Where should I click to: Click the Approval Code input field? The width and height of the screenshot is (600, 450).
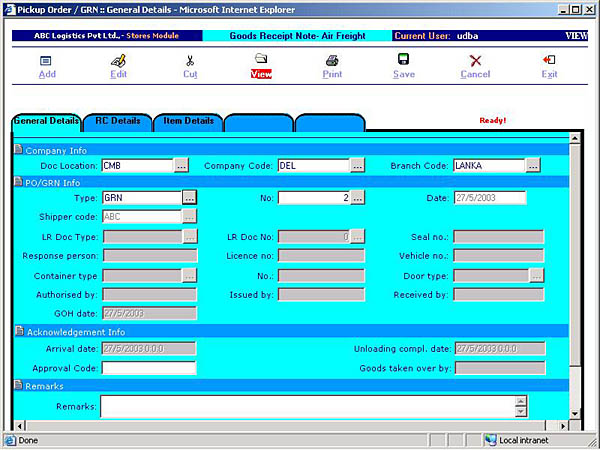click(149, 368)
